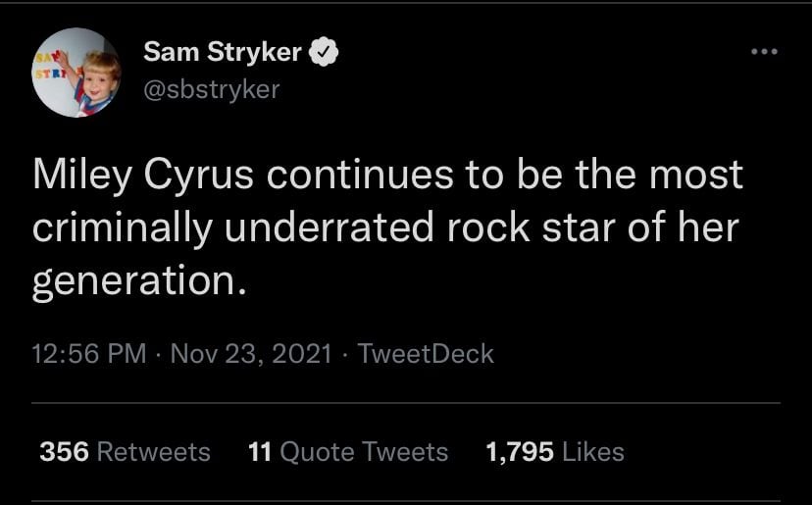The image size is (812, 505).
Task: Click the word generation in tweet
Action: [134, 282]
